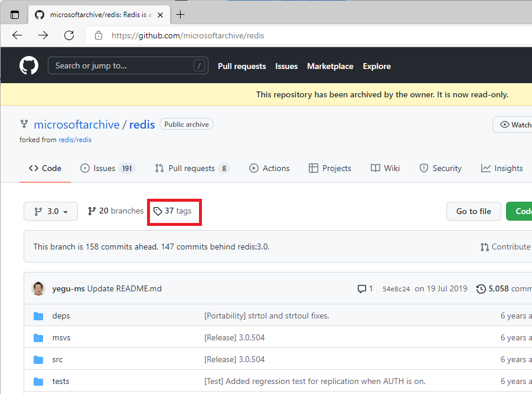This screenshot has height=394, width=532.
Task: Open the Contribute dropdown
Action: [505, 247]
